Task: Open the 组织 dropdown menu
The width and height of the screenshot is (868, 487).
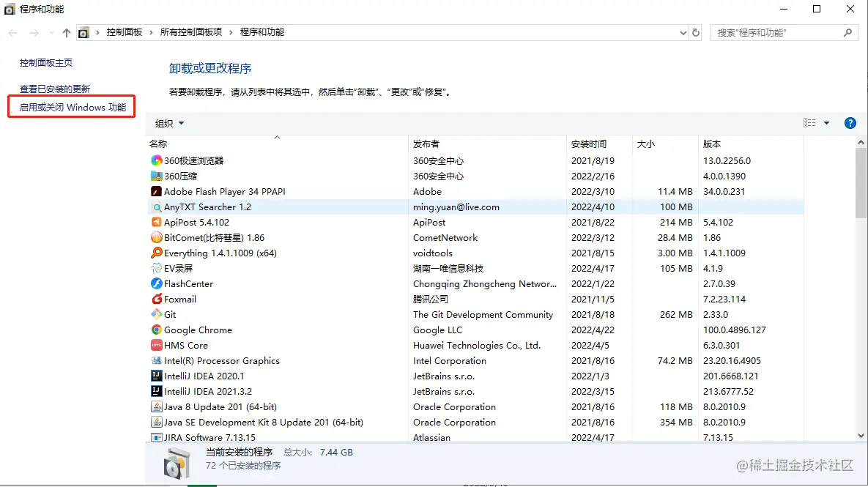Action: (x=169, y=124)
